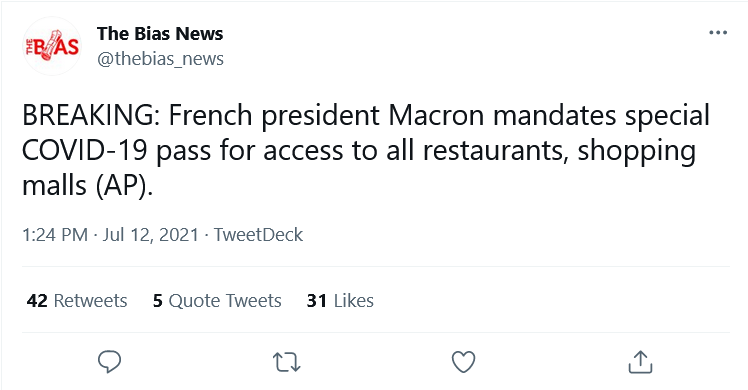Click the (AP) attribution in the tweet

coord(121,185)
